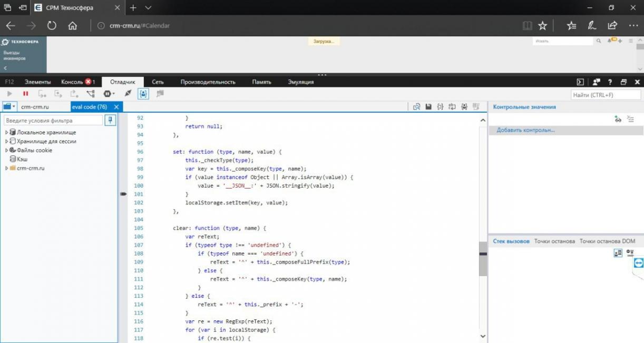Expand the Файлы cookie tree node
This screenshot has height=343, width=644.
tap(6, 150)
